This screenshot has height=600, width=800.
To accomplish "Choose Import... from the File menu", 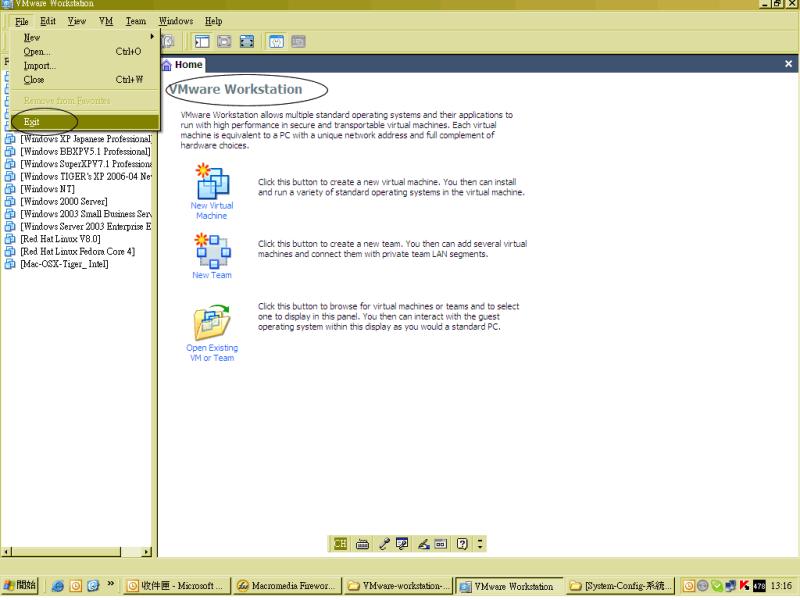I will 85,66.
